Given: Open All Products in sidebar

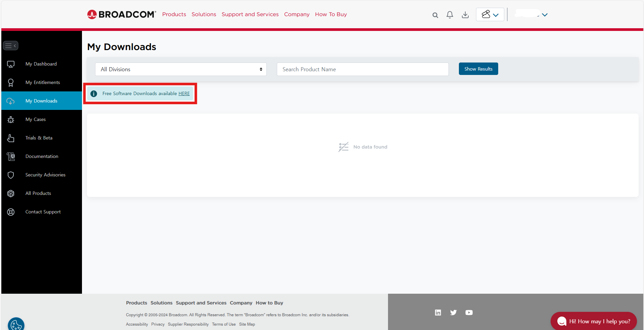Looking at the screenshot, I should click(42, 193).
